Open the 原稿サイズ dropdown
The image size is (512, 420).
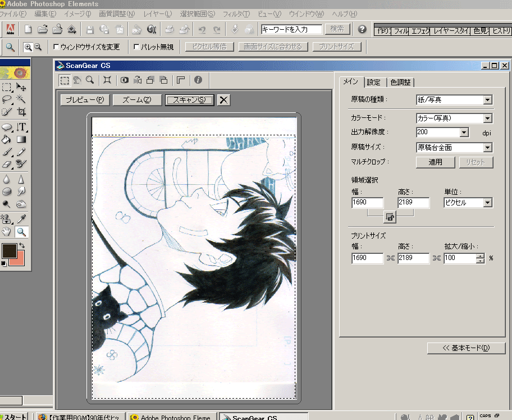[487, 148]
